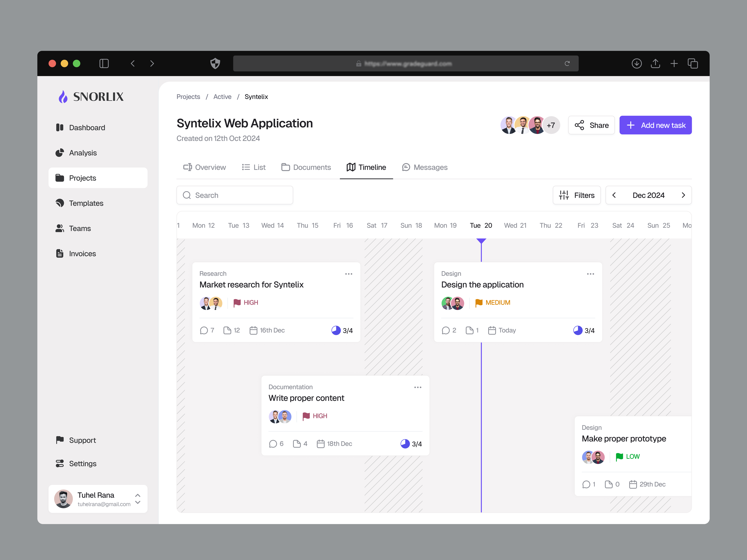Screen dimensions: 747x560
Task: Expand the Tuhel Rana account switcher
Action: pos(138,499)
